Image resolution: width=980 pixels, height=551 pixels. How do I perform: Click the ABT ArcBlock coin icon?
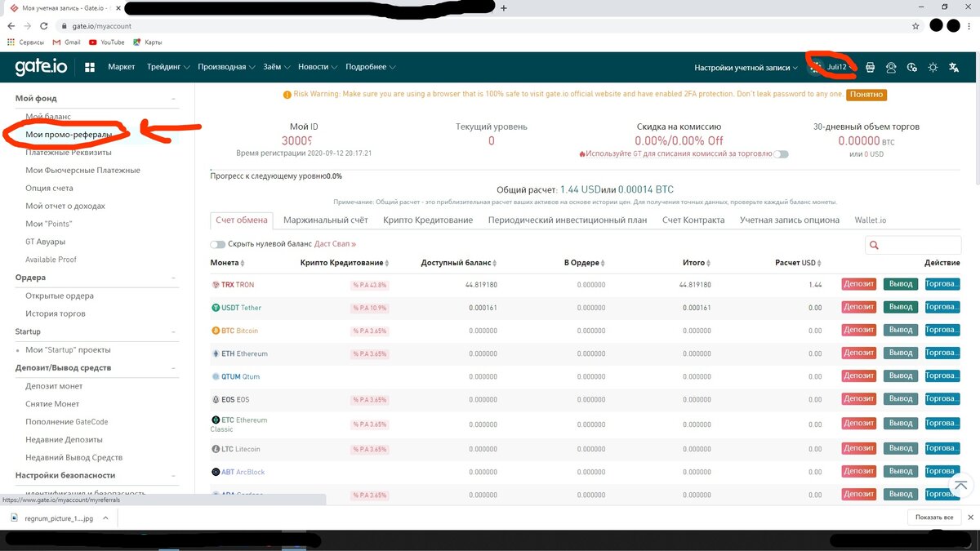tap(216, 472)
